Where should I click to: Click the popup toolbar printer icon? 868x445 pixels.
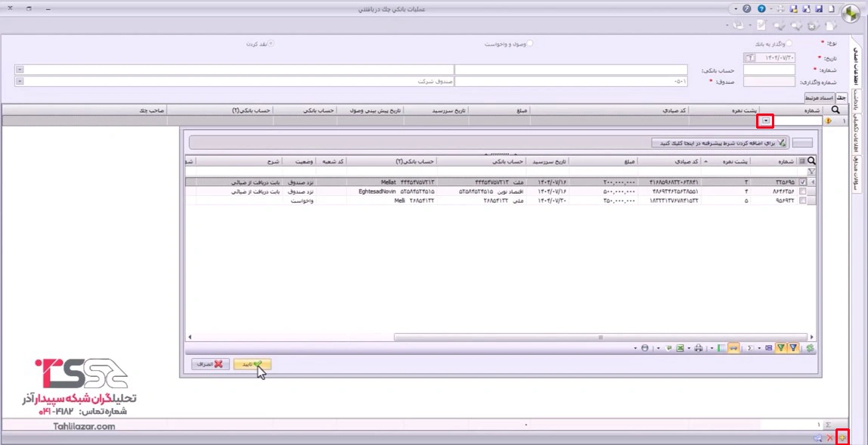pyautogui.click(x=699, y=348)
